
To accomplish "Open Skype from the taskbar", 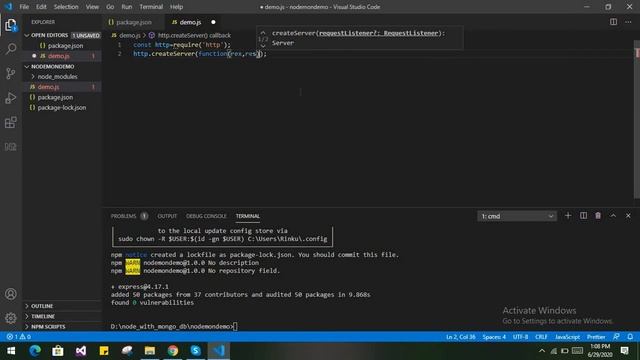I will [196, 351].
